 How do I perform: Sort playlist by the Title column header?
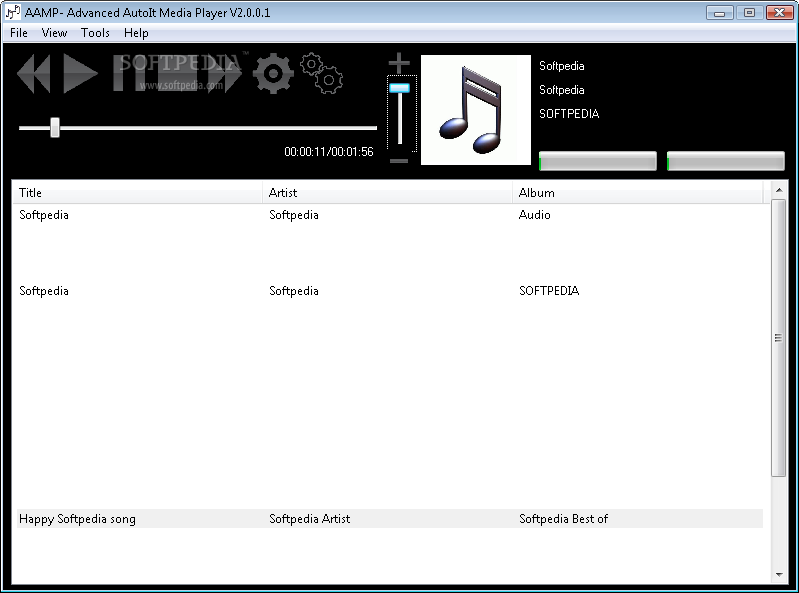(x=137, y=193)
